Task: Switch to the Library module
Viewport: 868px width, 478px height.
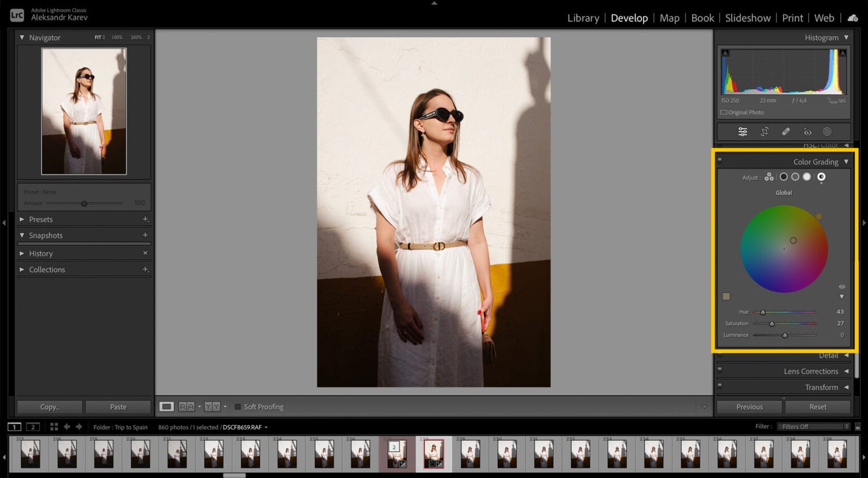Action: (x=583, y=18)
